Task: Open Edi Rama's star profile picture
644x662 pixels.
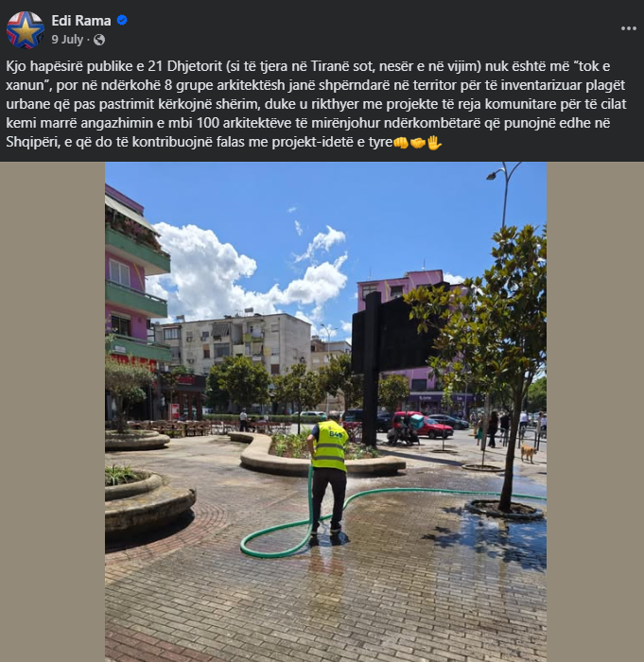Action: coord(26,30)
